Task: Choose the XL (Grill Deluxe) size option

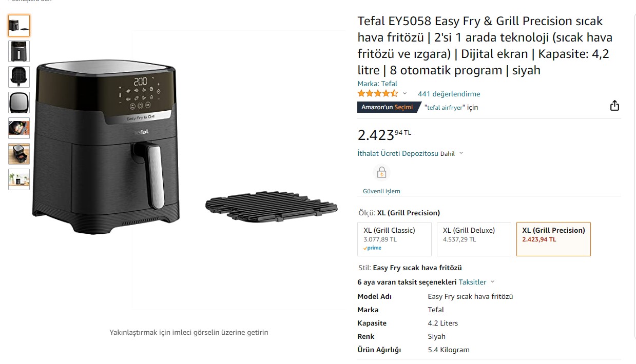Action: [474, 239]
